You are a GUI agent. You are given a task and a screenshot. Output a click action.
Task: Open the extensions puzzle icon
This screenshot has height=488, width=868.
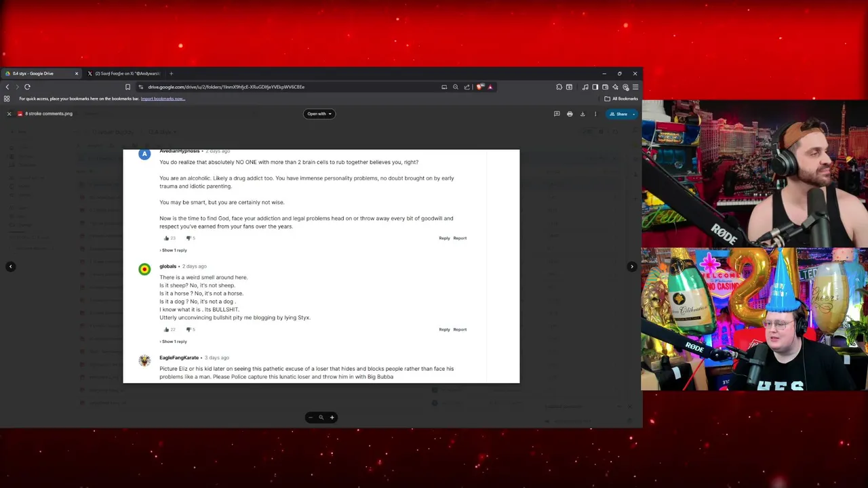[559, 87]
